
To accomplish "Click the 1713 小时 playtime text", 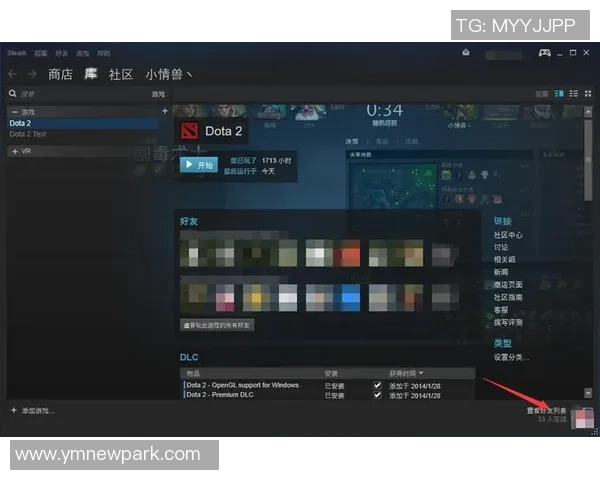I will click(x=276, y=161).
